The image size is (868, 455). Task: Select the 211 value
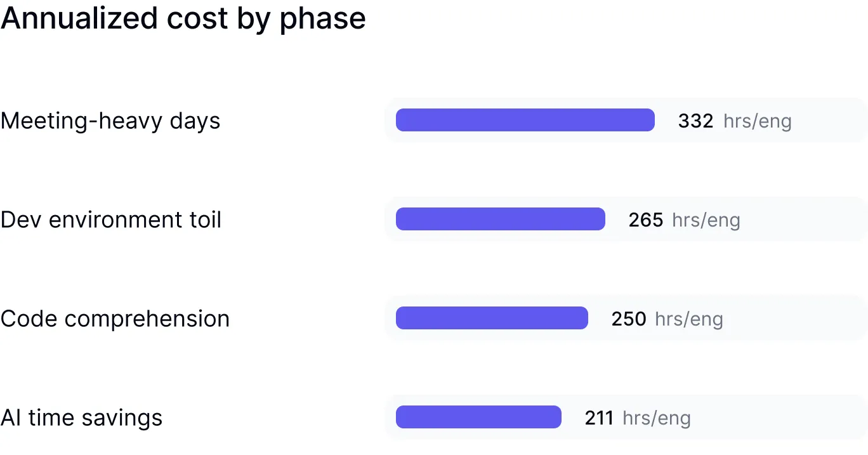599,418
